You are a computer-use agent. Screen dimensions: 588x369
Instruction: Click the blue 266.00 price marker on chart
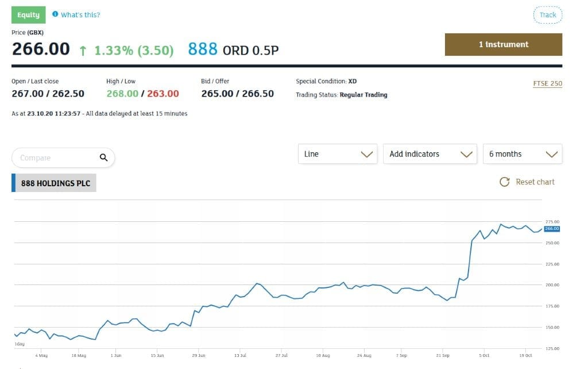552,229
